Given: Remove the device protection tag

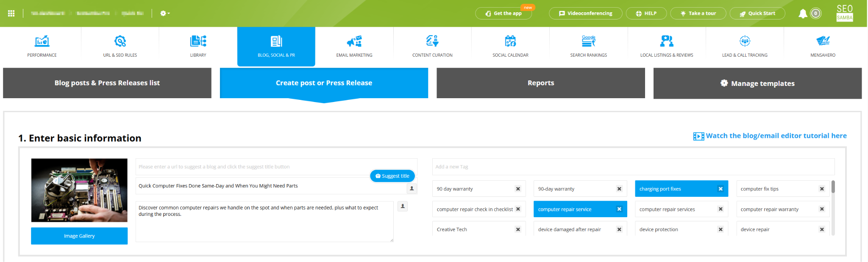Looking at the screenshot, I should (721, 229).
